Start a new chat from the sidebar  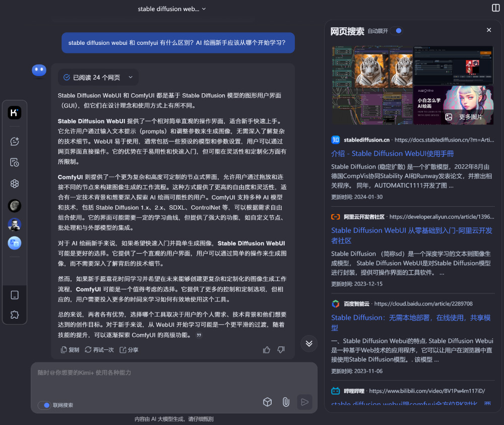coord(14,142)
